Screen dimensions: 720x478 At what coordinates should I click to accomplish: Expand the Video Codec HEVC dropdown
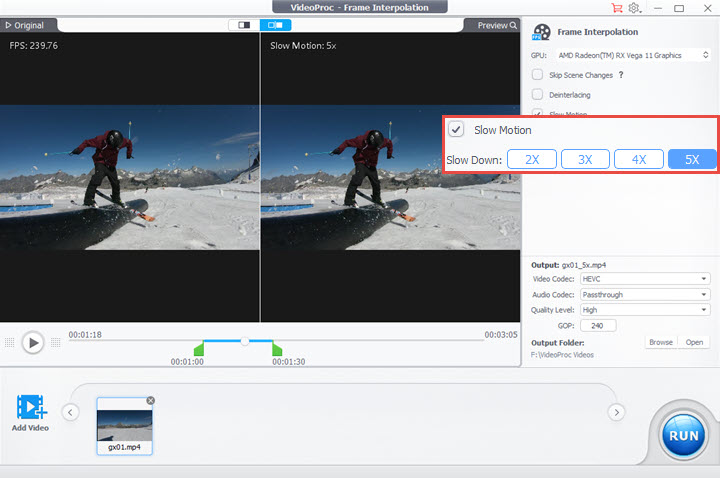point(645,278)
